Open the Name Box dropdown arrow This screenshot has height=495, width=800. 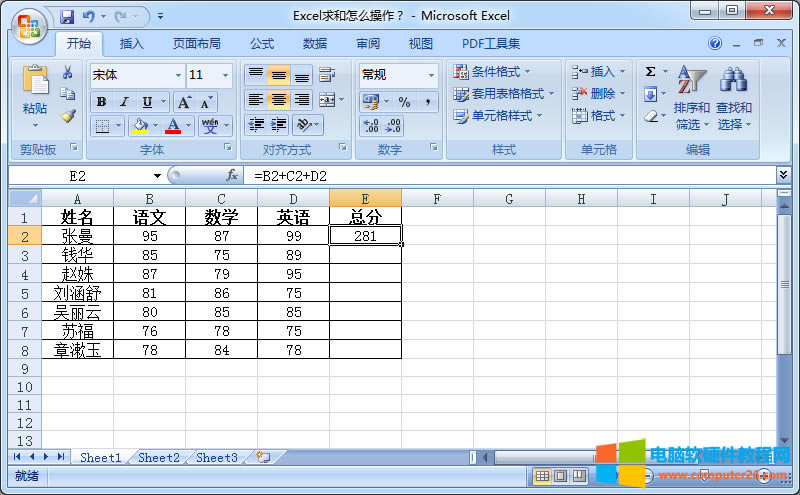click(157, 176)
